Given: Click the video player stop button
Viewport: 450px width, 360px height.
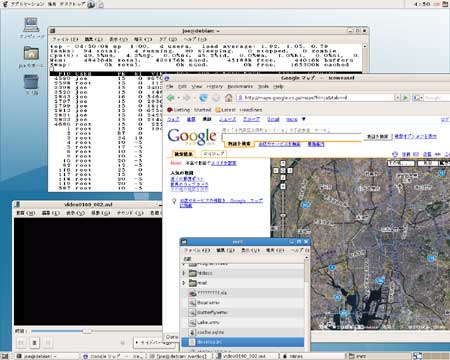Looking at the screenshot, I should [x=35, y=342].
